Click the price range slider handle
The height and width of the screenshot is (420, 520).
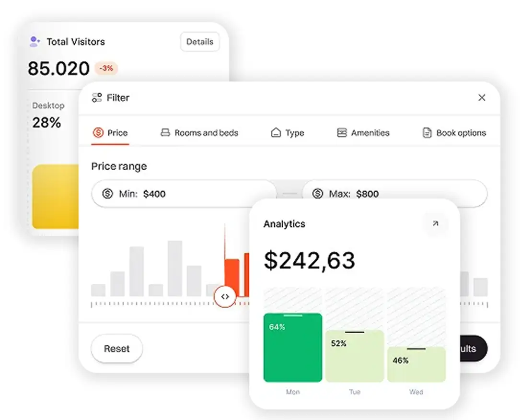225,296
